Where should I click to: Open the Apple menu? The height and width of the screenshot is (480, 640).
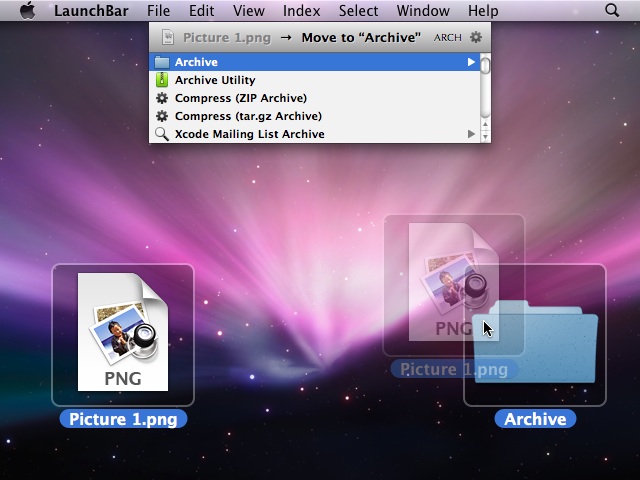(x=27, y=11)
